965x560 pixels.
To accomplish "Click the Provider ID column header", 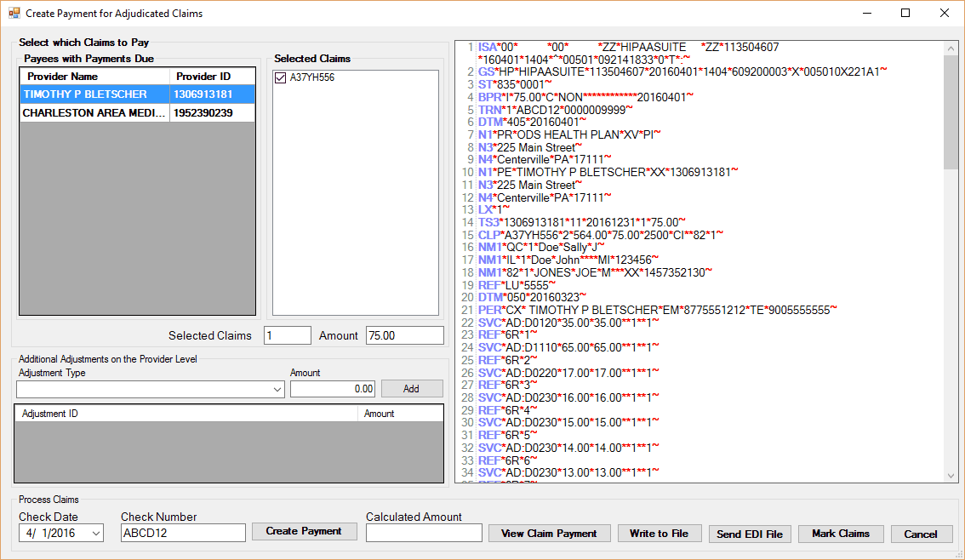I will pos(212,77).
